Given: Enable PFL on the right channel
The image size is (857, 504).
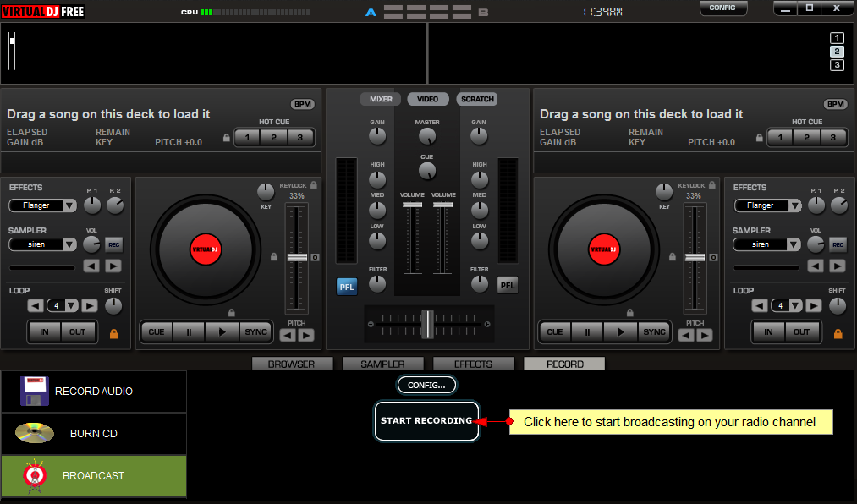Looking at the screenshot, I should point(508,285).
